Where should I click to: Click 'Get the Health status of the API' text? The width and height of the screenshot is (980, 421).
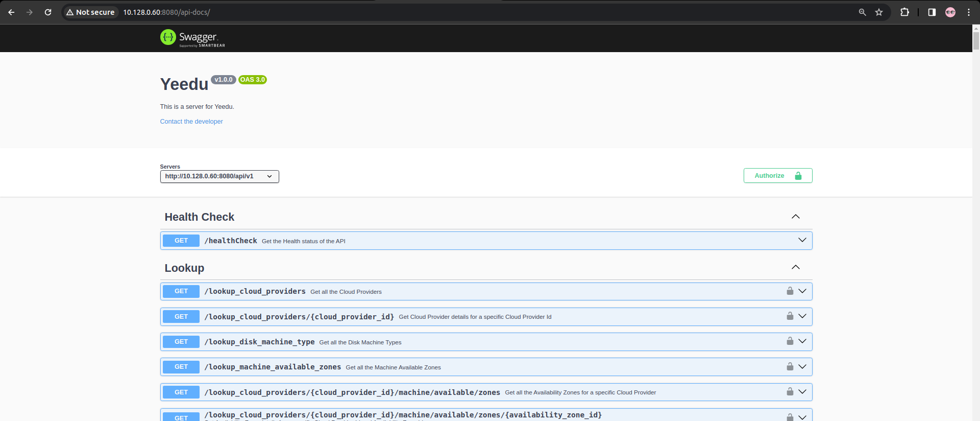(x=304, y=241)
